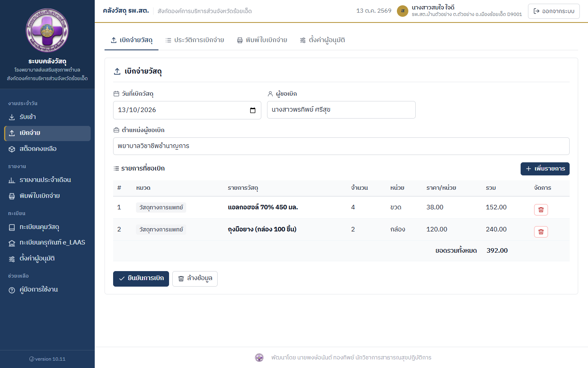Viewport: 588px width, 368px height.
Task: Open สต็อกคงเหลือ stock page
Action: point(47,149)
